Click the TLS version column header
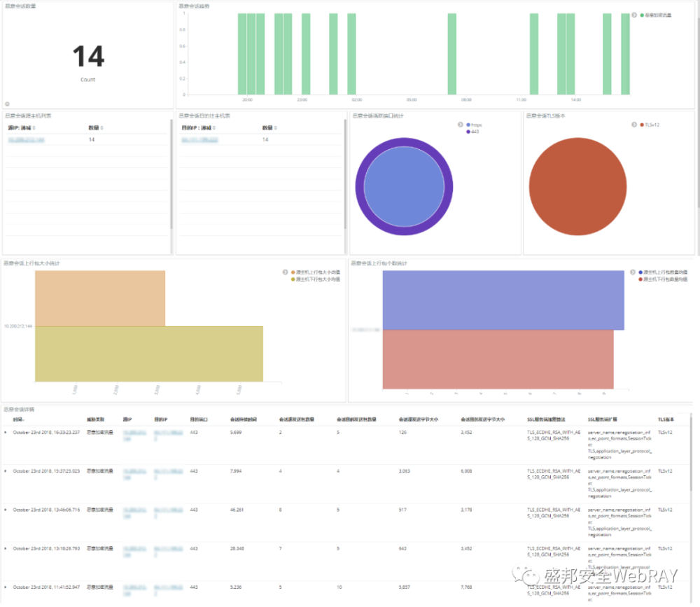Screen dimensions: 700x607 point(666,419)
